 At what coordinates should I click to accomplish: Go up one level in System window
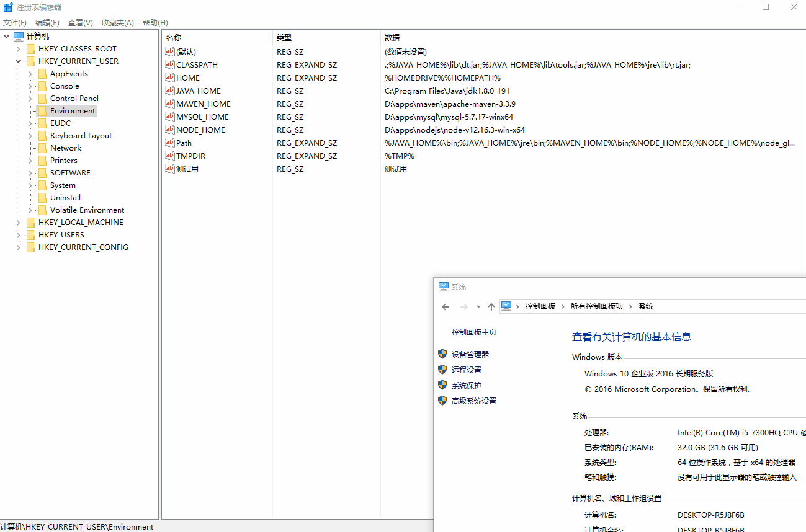coord(491,306)
